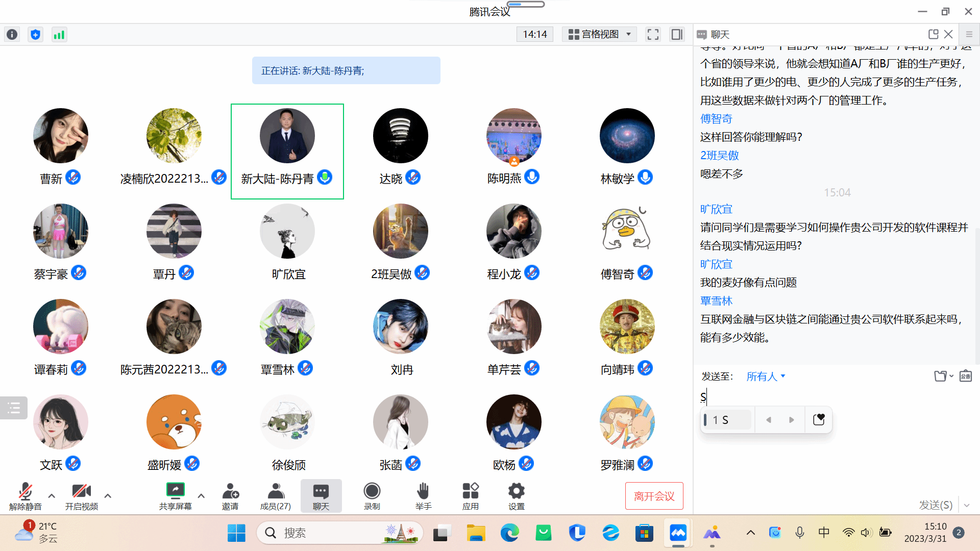The height and width of the screenshot is (551, 980).
Task: Enter fullscreen mode with the brackets icon
Action: [x=653, y=34]
